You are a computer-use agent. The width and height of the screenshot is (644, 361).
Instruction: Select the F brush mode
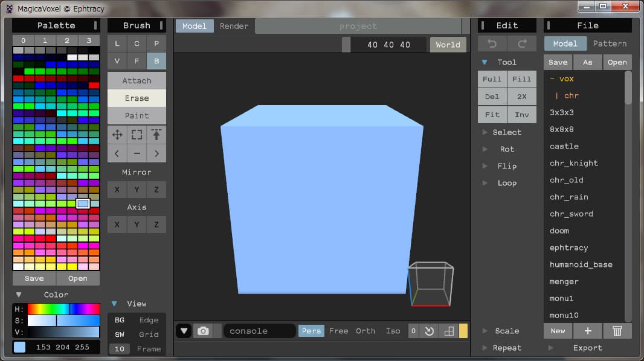tap(137, 61)
